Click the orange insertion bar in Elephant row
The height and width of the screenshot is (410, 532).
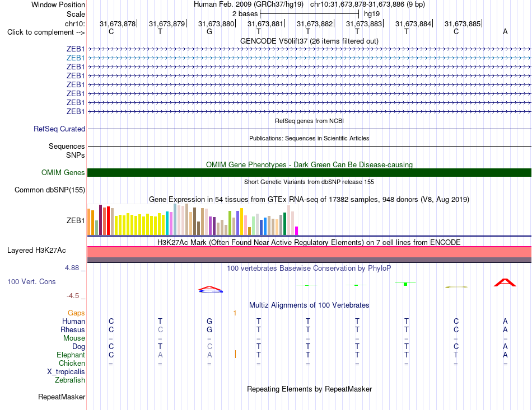(x=235, y=355)
